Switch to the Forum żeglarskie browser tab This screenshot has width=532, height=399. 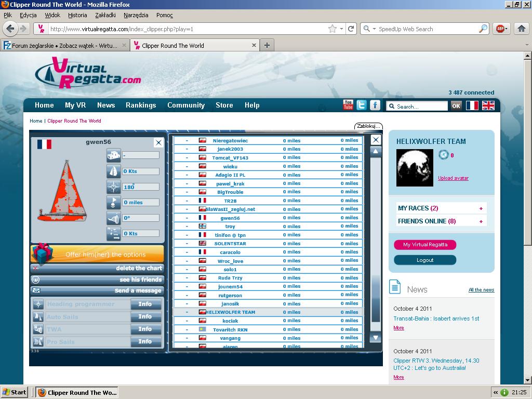click(64, 46)
